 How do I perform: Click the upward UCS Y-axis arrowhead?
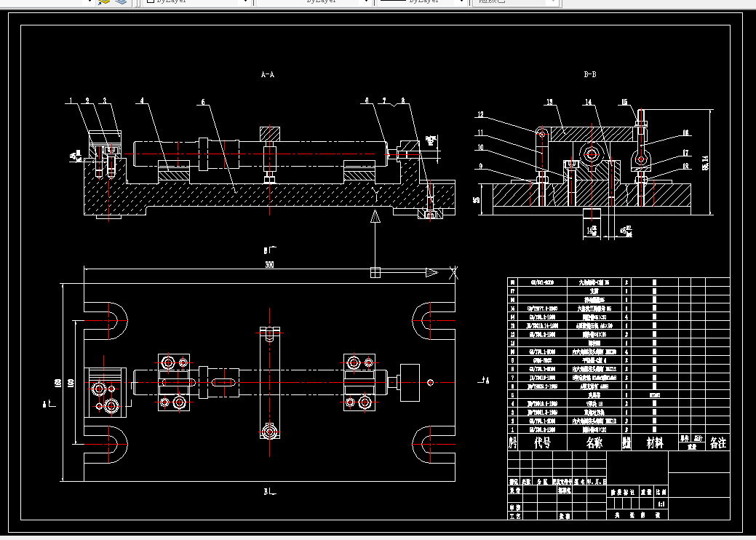[x=375, y=216]
